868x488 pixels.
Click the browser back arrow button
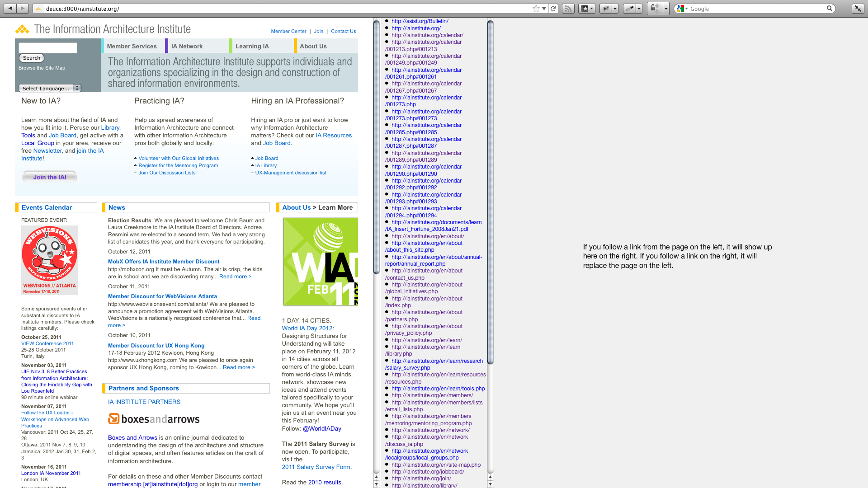tap(10, 8)
